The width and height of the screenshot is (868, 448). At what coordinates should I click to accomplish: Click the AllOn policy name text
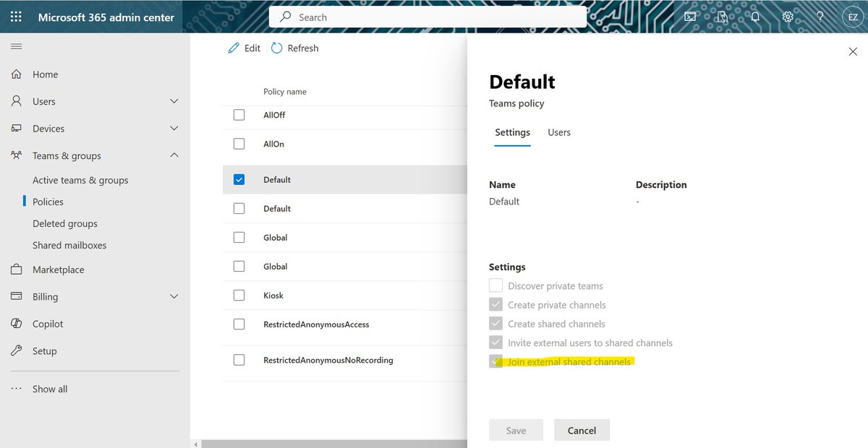[273, 144]
